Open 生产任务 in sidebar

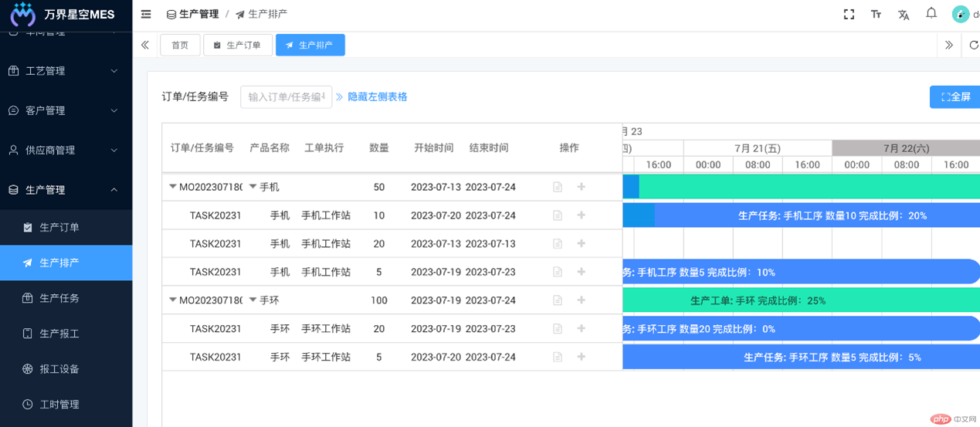tap(66, 298)
